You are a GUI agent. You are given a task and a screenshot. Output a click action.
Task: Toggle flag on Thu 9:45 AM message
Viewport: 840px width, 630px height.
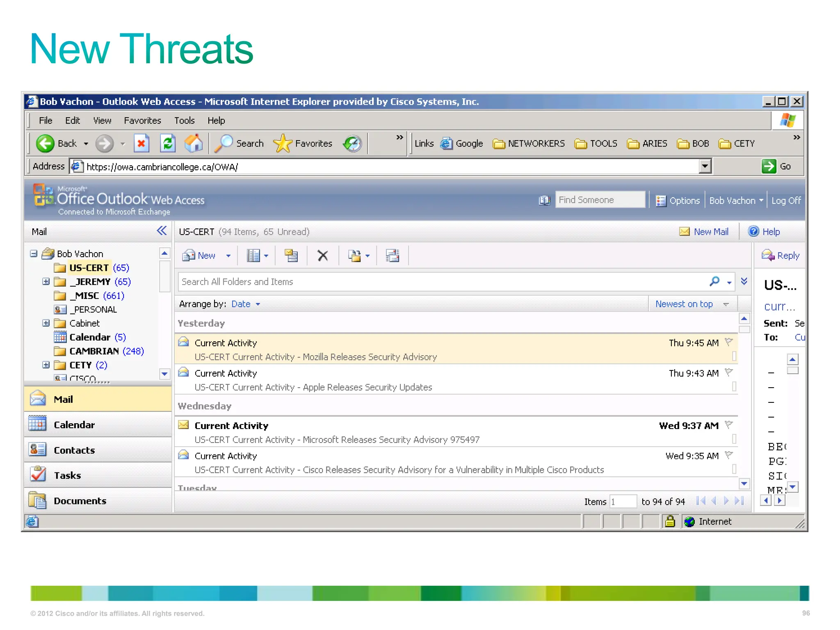pyautogui.click(x=729, y=342)
